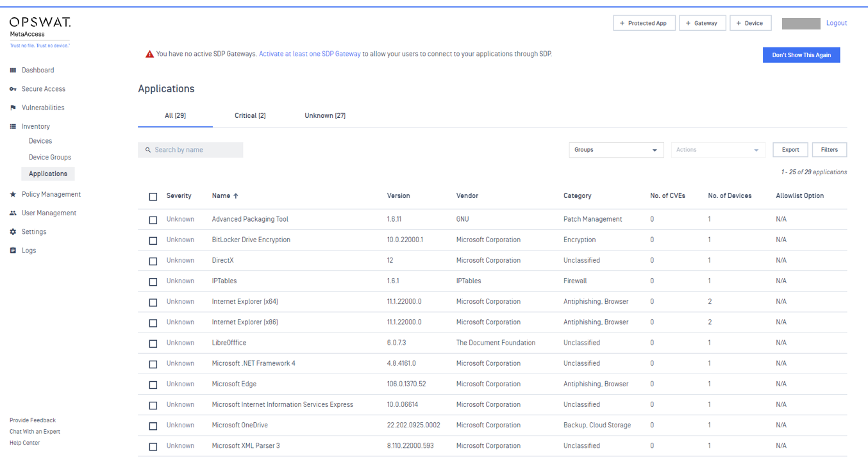Click the blurred user name box
868x469 pixels.
[x=801, y=24]
